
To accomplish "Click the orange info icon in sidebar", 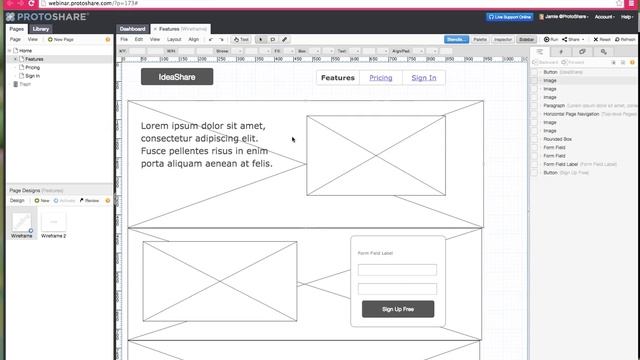I will (632, 62).
